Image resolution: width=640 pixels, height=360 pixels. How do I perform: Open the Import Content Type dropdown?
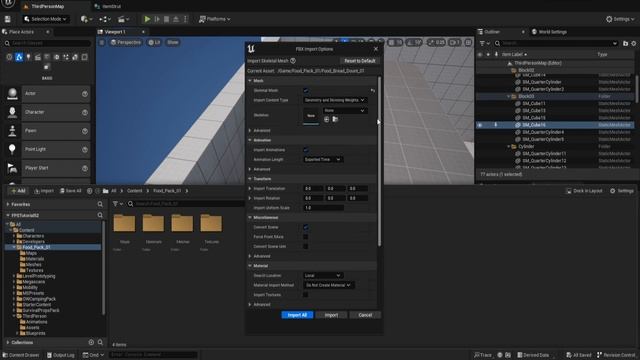point(335,100)
